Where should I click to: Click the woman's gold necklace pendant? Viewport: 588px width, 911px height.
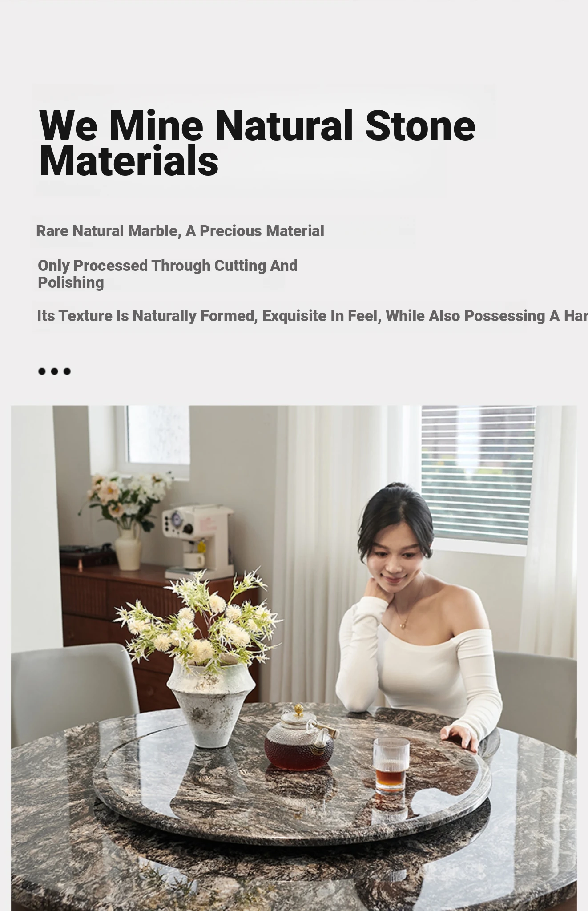tap(403, 625)
